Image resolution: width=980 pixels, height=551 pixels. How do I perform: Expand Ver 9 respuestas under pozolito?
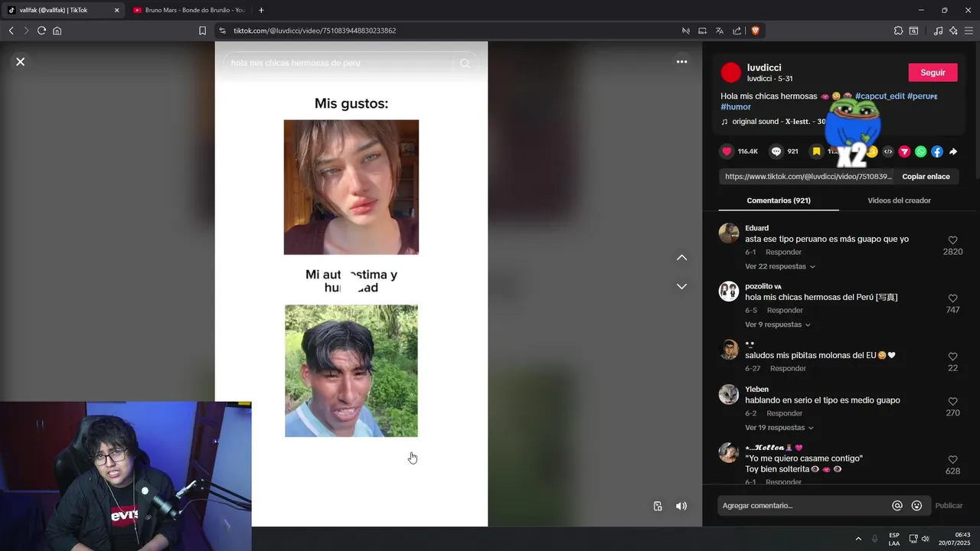pyautogui.click(x=777, y=324)
